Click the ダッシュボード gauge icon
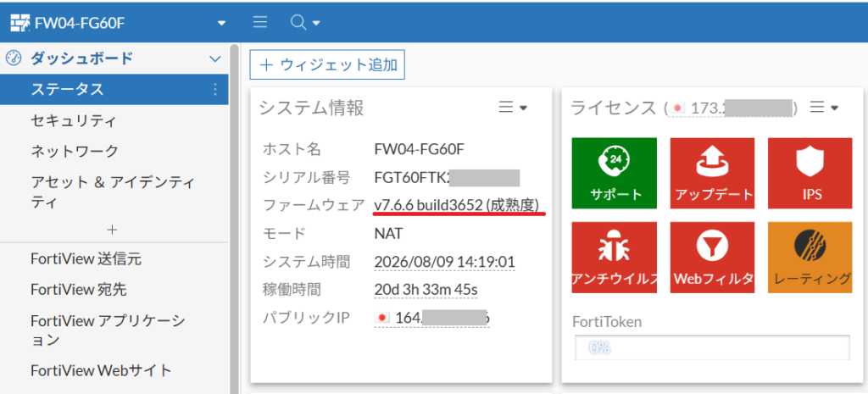Image resolution: width=868 pixels, height=394 pixels. (x=14, y=58)
